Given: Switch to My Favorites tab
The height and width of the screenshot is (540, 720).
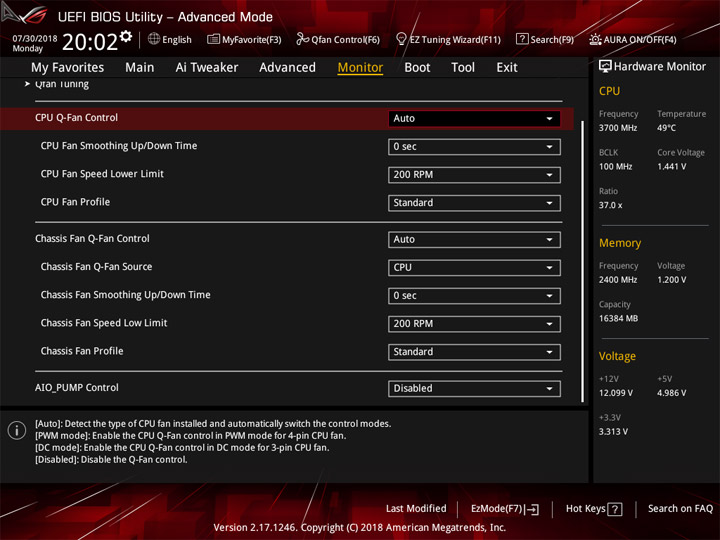Looking at the screenshot, I should coord(68,68).
